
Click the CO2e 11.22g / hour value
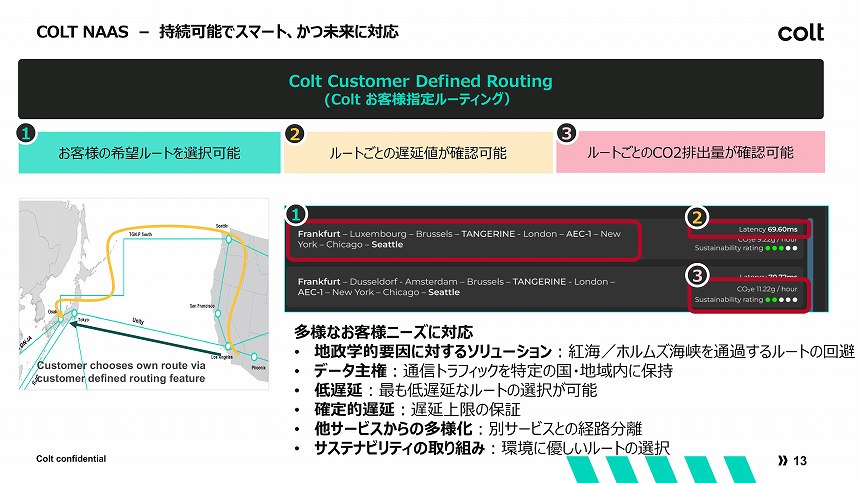click(766, 289)
